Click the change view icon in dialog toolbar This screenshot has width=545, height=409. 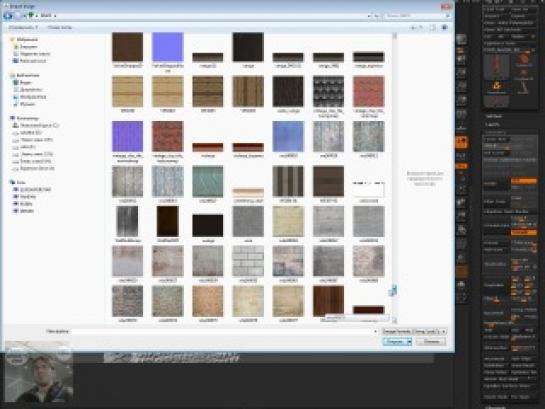(414, 27)
